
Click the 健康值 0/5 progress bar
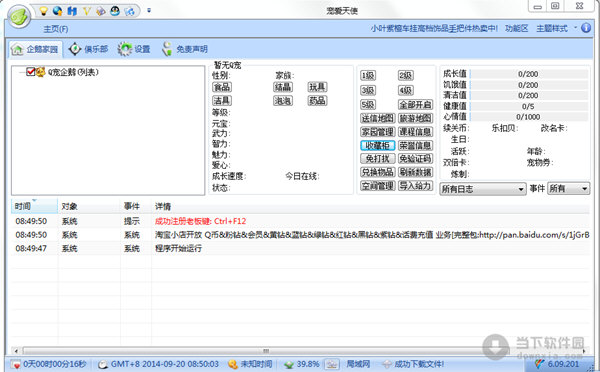[x=528, y=106]
